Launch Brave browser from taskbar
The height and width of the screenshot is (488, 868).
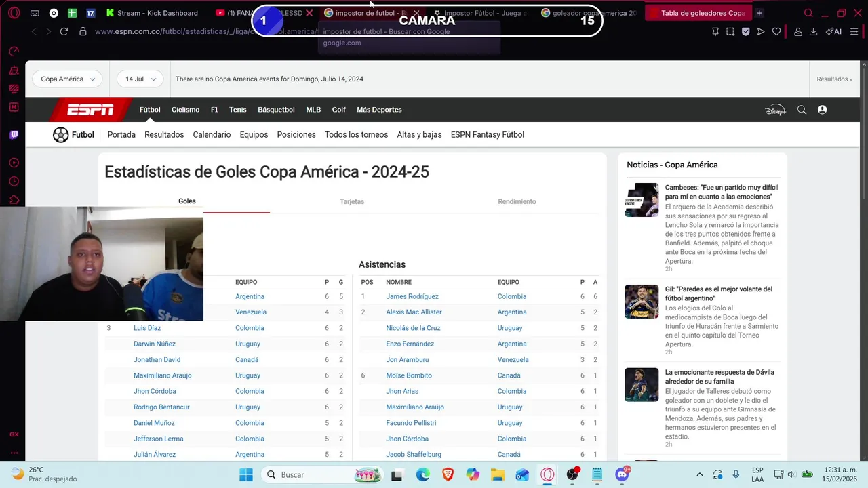(x=448, y=474)
